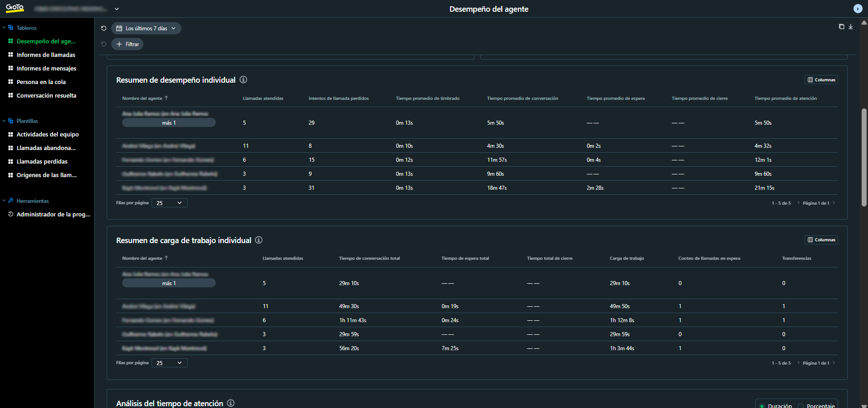
Task: Open the Desempeño del agente dashboard icon
Action: pyautogui.click(x=10, y=41)
